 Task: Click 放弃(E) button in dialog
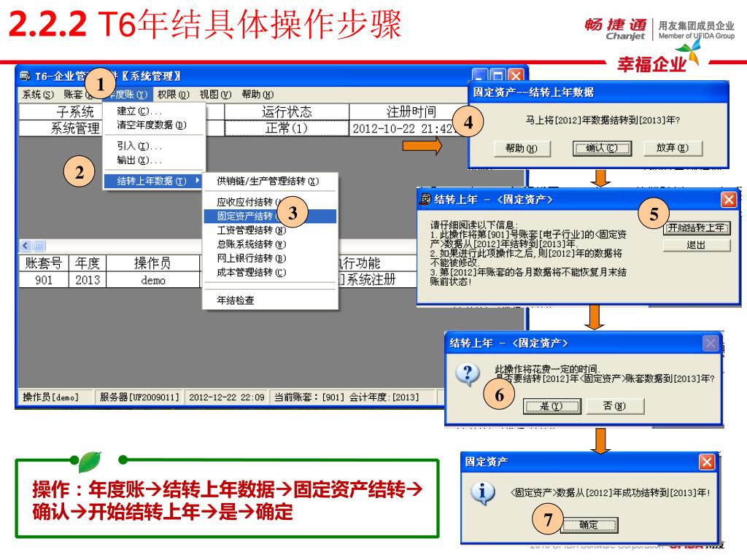[672, 148]
